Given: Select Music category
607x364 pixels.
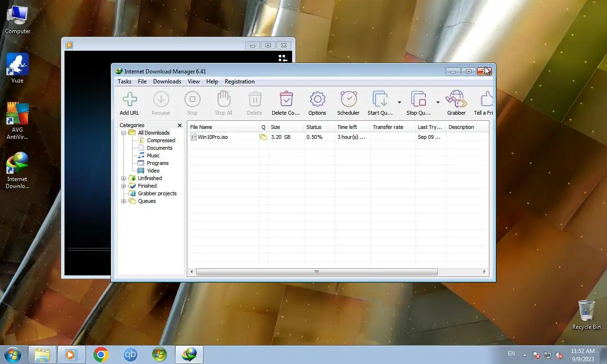Looking at the screenshot, I should tap(153, 155).
